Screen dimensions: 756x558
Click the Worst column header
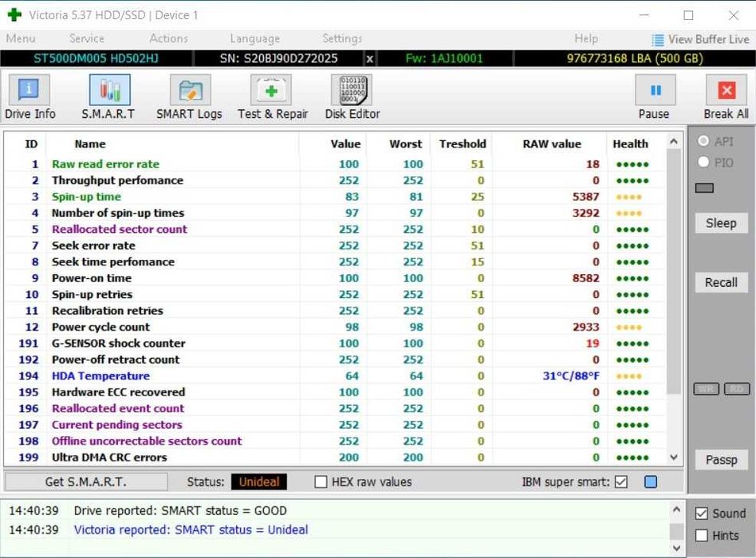405,144
